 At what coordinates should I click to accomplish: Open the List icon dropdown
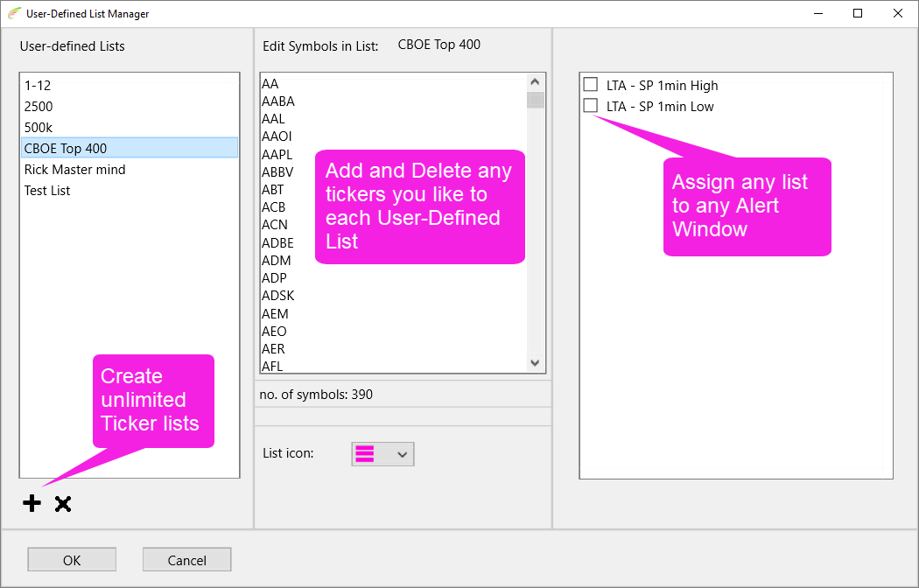(382, 454)
